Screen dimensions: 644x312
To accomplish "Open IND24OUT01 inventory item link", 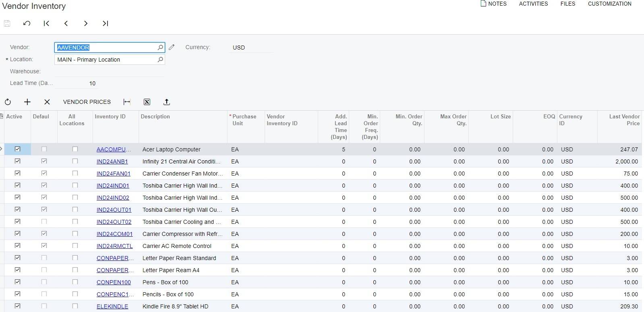I will coord(114,210).
